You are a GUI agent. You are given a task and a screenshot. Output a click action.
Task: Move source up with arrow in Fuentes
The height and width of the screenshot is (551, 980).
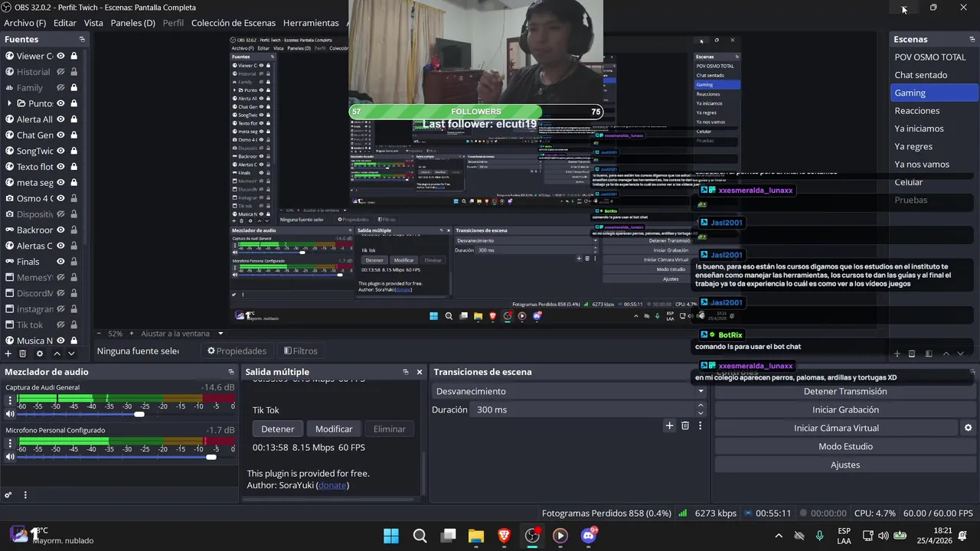point(58,354)
